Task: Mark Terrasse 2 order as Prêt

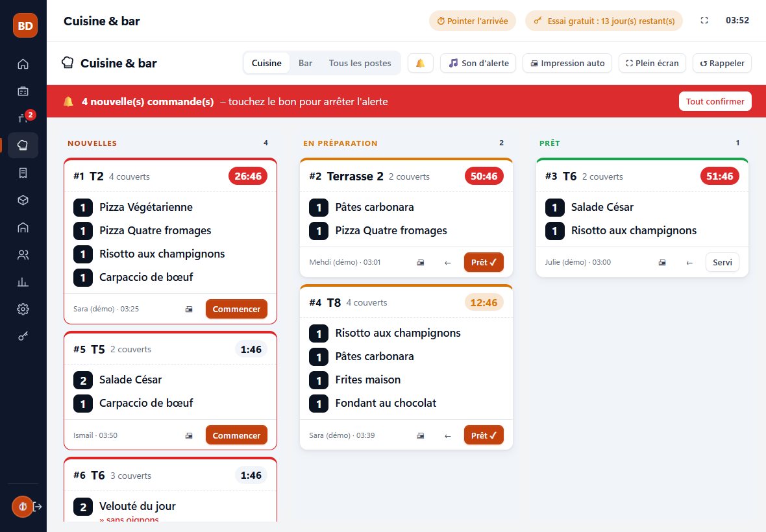Action: [x=484, y=262]
